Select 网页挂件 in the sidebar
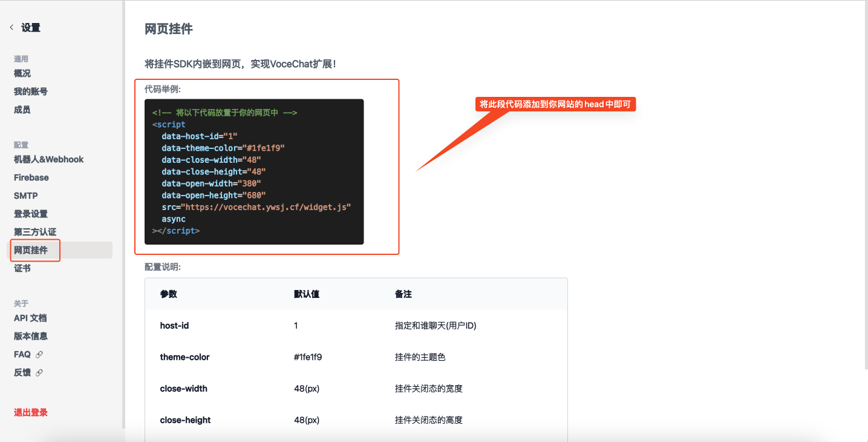 60,250
